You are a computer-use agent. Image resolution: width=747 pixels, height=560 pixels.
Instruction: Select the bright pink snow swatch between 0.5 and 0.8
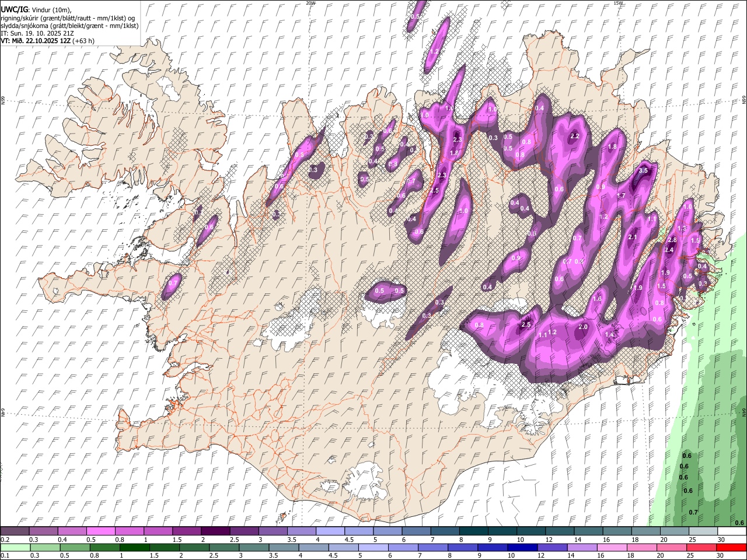(x=100, y=531)
